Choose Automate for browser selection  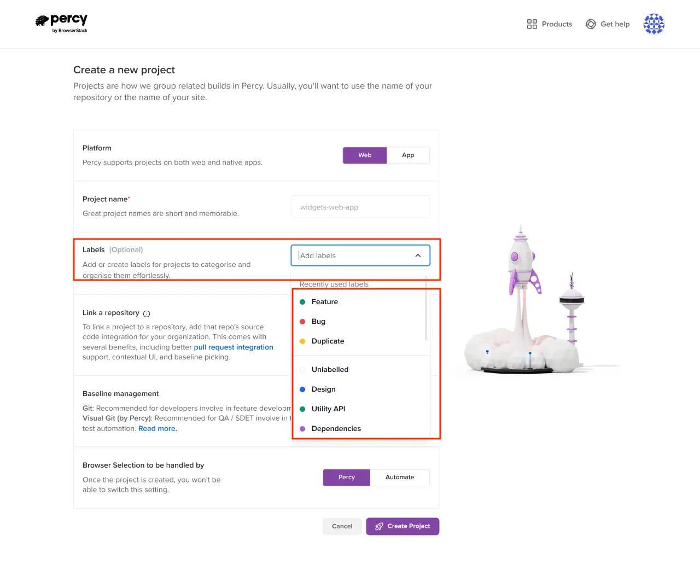[400, 478]
